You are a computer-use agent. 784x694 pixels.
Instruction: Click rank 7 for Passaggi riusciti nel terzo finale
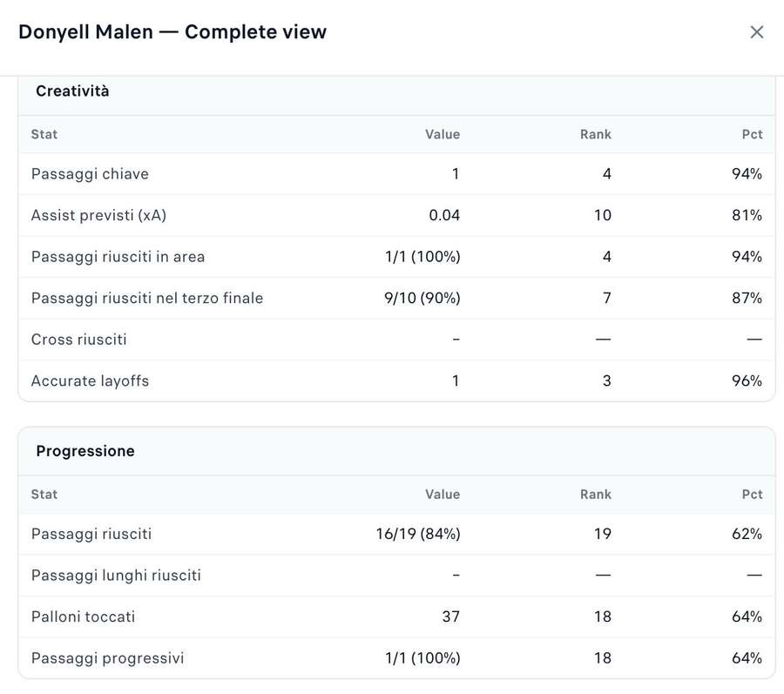coord(606,299)
